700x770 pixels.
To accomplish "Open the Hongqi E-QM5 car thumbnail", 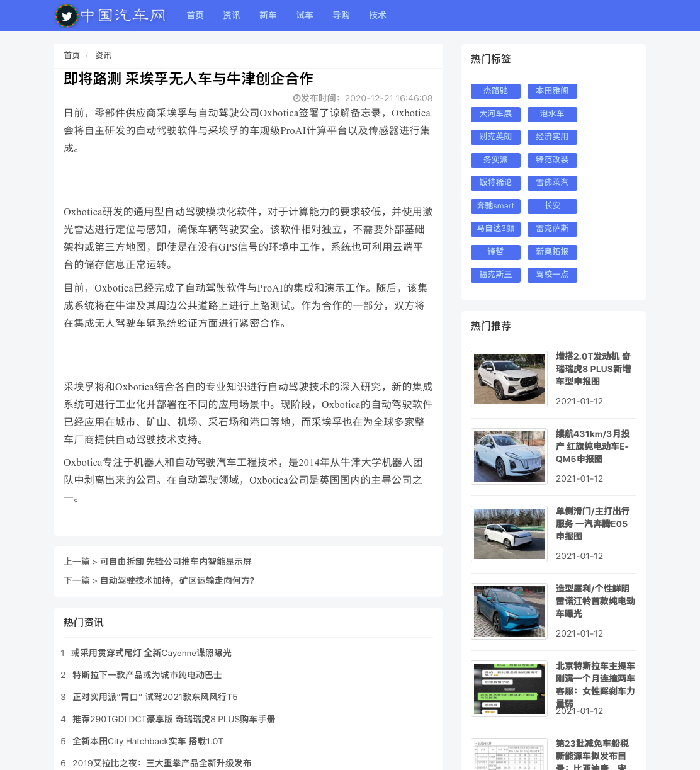I will tap(509, 456).
